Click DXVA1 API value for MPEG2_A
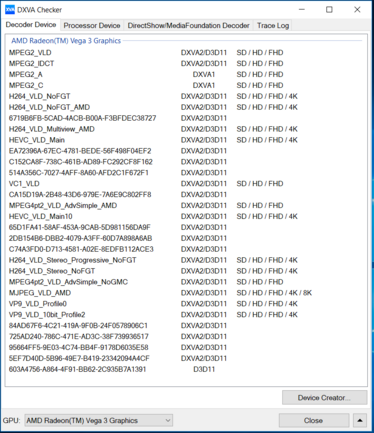 [204, 75]
